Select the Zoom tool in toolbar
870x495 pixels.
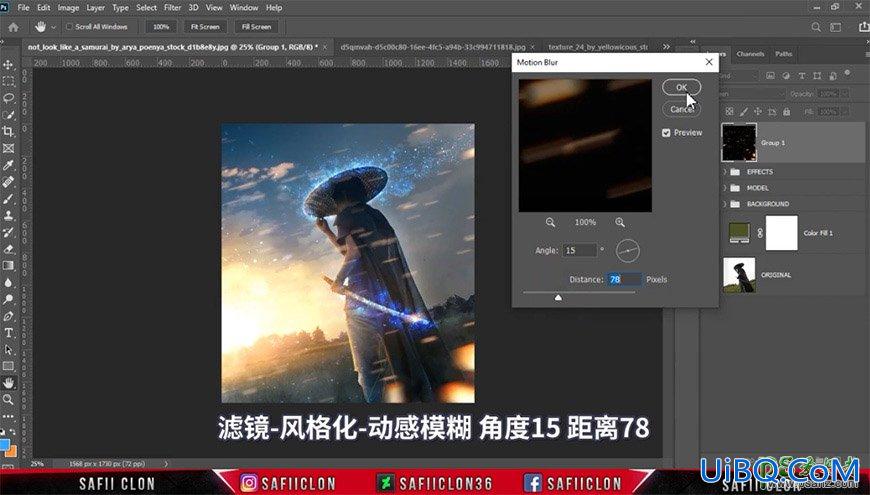coord(8,400)
